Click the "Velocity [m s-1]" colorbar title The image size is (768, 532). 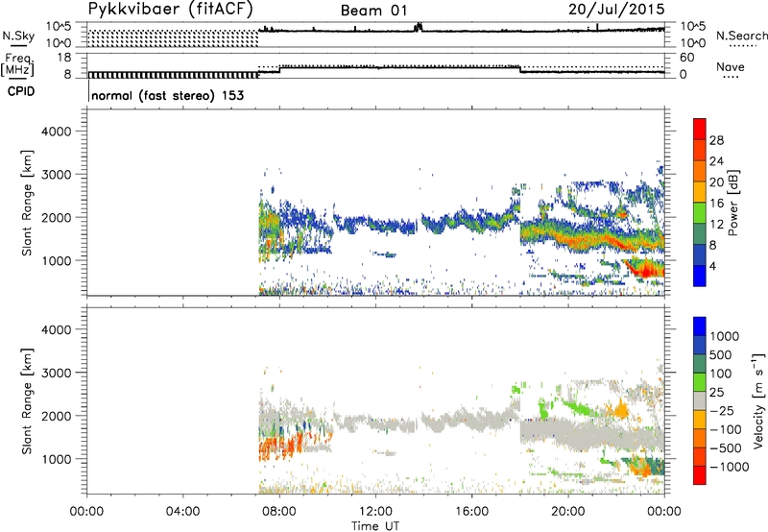coord(758,400)
